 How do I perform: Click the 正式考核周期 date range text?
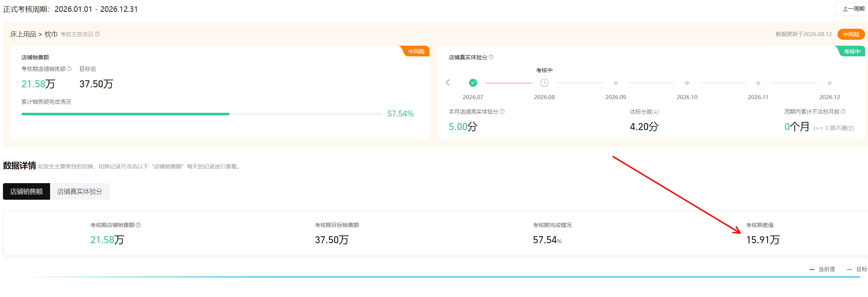coord(70,9)
